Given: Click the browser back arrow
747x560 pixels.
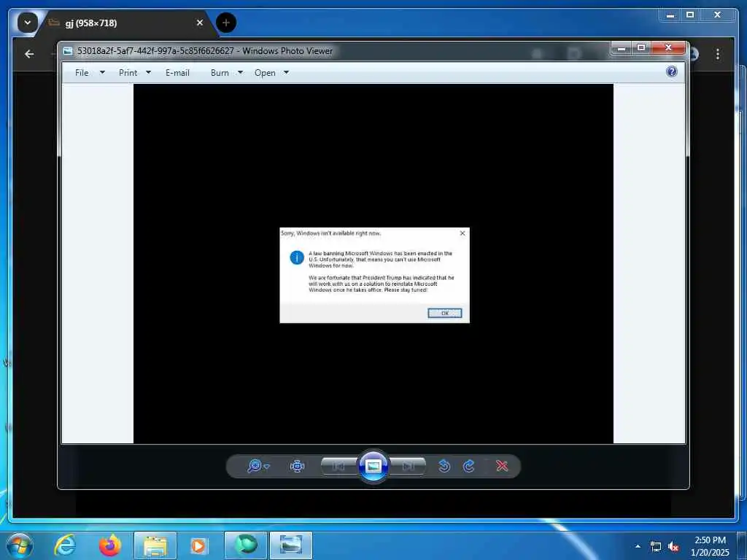Looking at the screenshot, I should pyautogui.click(x=29, y=54).
